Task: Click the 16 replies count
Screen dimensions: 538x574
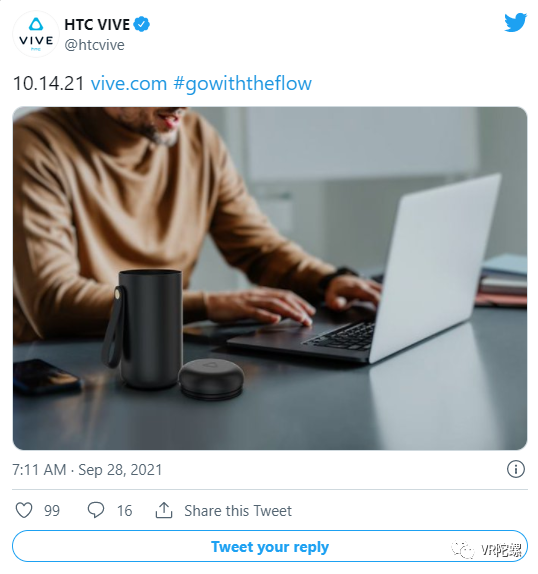Action: [124, 511]
